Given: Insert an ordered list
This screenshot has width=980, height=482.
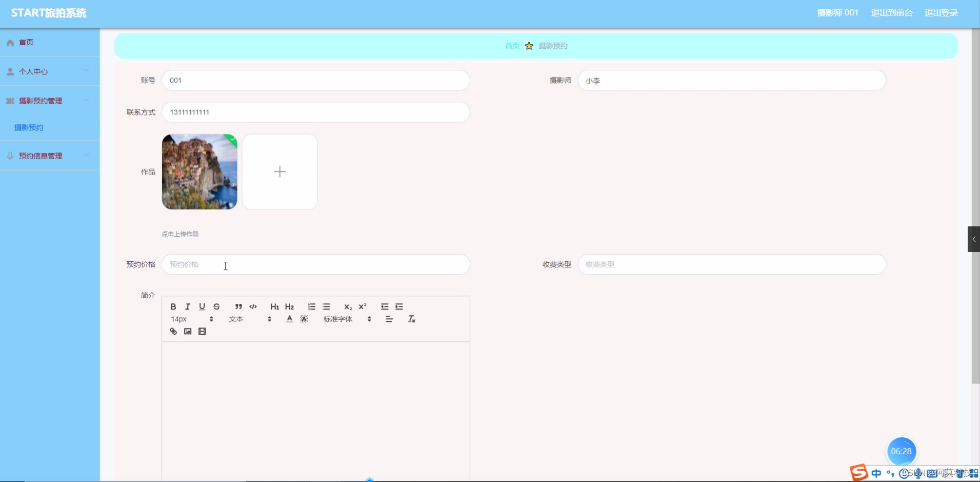Looking at the screenshot, I should [312, 306].
